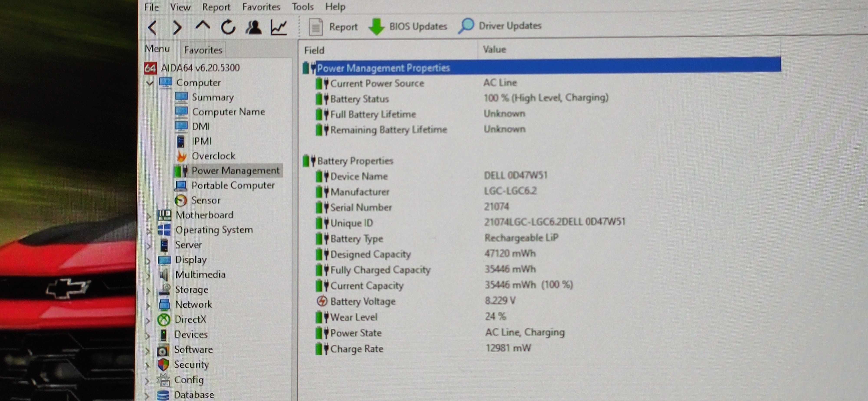Select DMI in the tree

point(201,126)
